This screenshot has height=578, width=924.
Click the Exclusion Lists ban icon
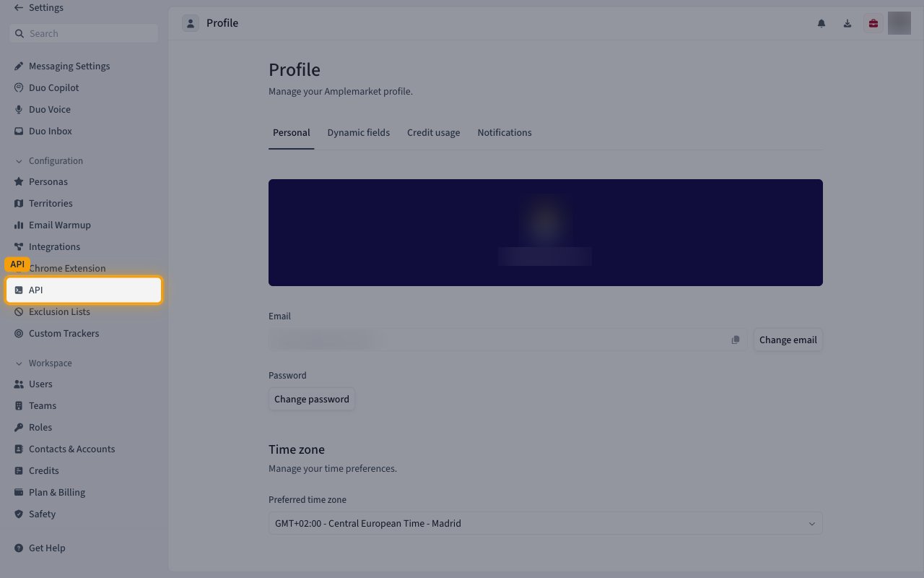point(19,311)
